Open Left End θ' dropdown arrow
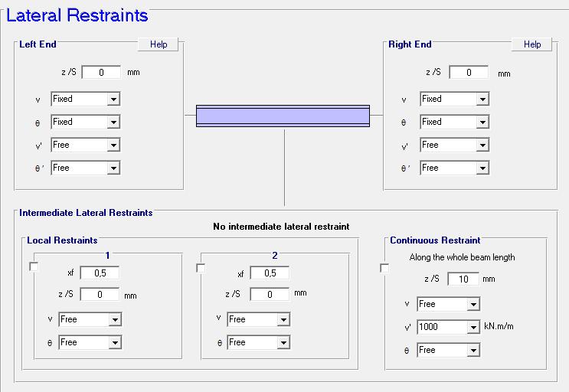The height and width of the screenshot is (392, 569). [113, 168]
